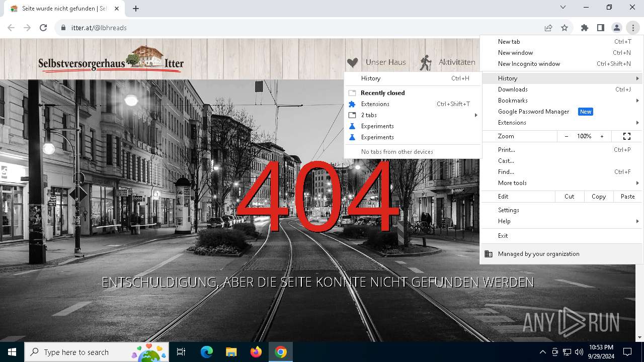This screenshot has width=644, height=362.
Task: Open Task View on the taskbar
Action: click(x=181, y=352)
